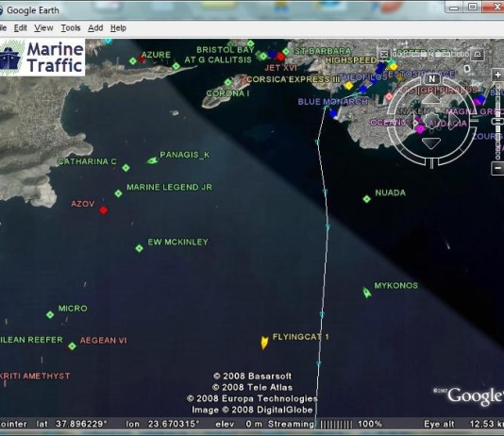Click the THEOFILOS label

(363, 77)
